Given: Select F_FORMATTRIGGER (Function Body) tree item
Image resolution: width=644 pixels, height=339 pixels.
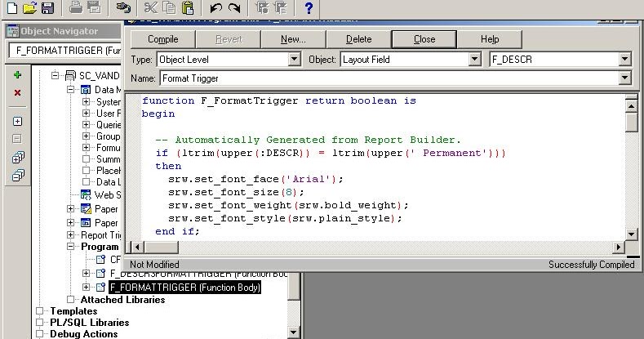Looking at the screenshot, I should (184, 288).
